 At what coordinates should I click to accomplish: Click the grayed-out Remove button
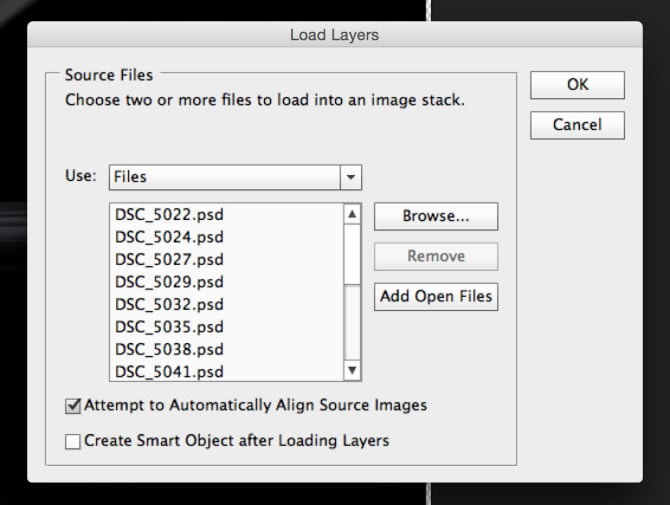[x=435, y=256]
